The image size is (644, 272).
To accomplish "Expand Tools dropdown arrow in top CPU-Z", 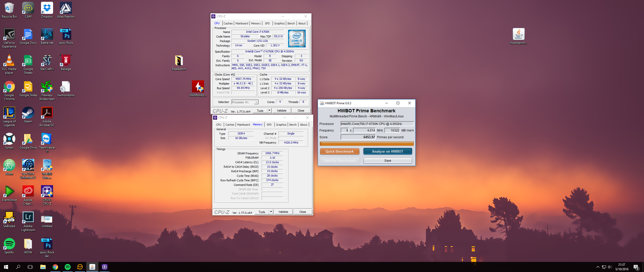I will 269,111.
